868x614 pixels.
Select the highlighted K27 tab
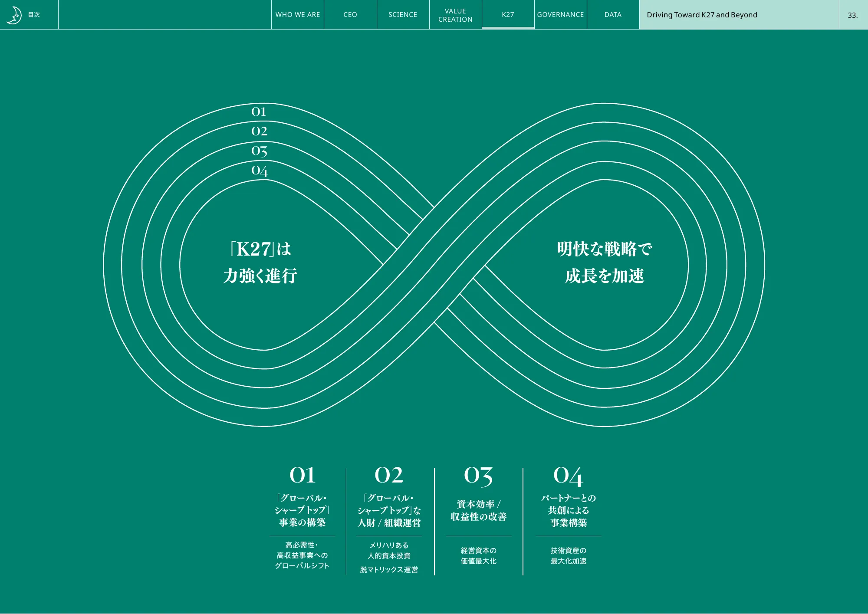[508, 14]
